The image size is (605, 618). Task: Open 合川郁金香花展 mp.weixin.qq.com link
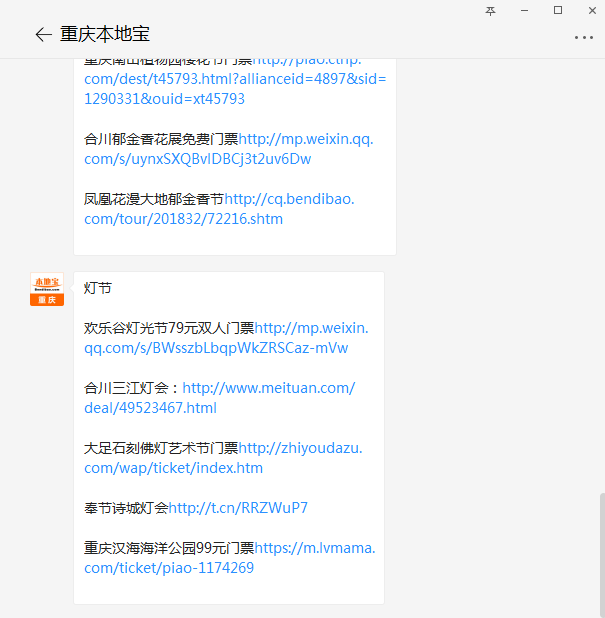click(x=229, y=149)
